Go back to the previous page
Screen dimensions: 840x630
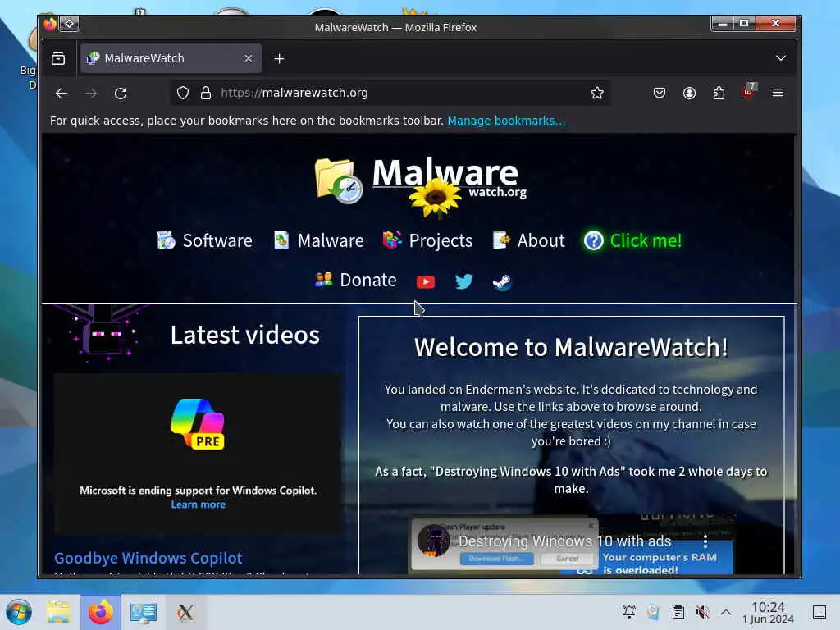[62, 94]
